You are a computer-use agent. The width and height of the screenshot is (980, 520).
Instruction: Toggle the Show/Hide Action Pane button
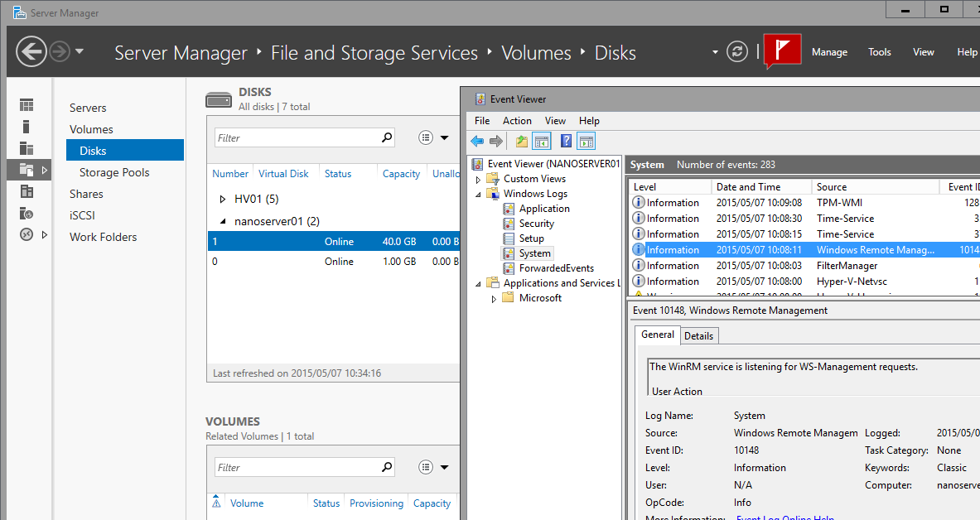(587, 141)
